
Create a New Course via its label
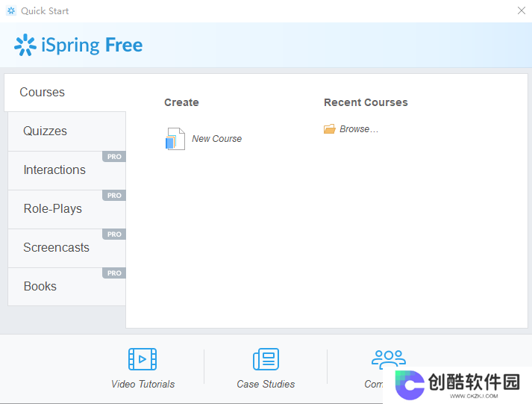(x=217, y=138)
